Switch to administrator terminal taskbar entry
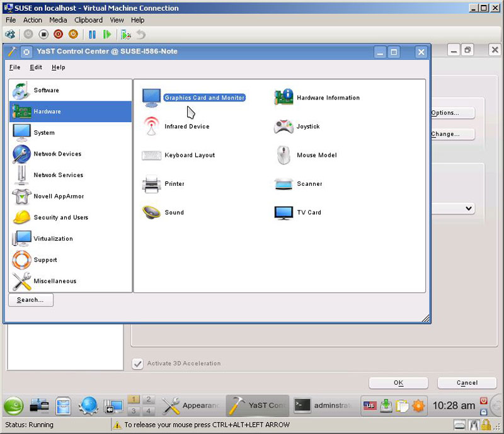Image resolution: width=504 pixels, height=434 pixels. pyautogui.click(x=324, y=406)
